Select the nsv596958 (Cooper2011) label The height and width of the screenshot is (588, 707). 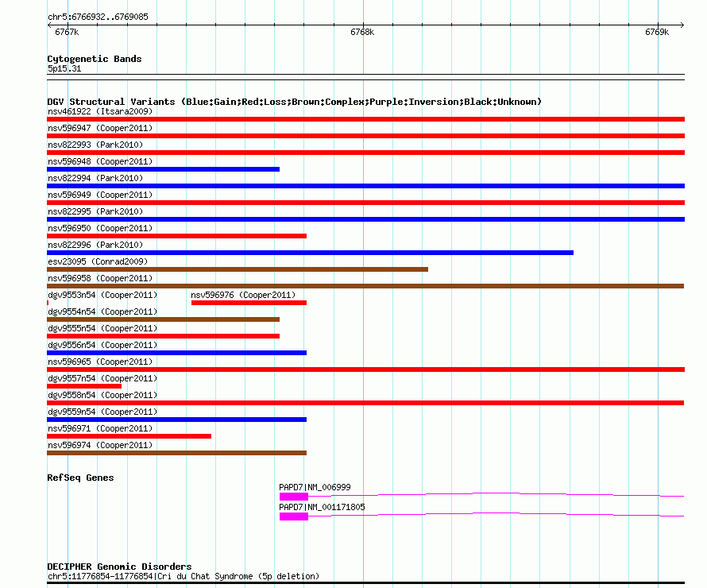[100, 278]
